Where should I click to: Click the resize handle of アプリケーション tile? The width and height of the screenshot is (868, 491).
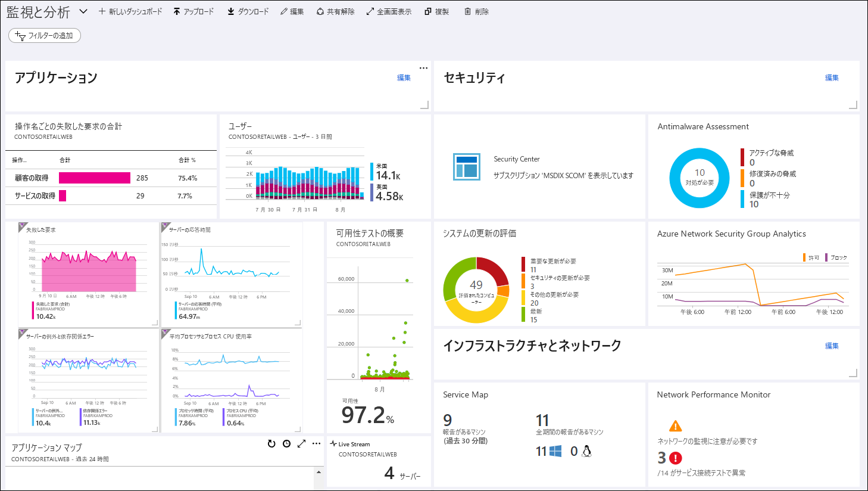(x=424, y=105)
